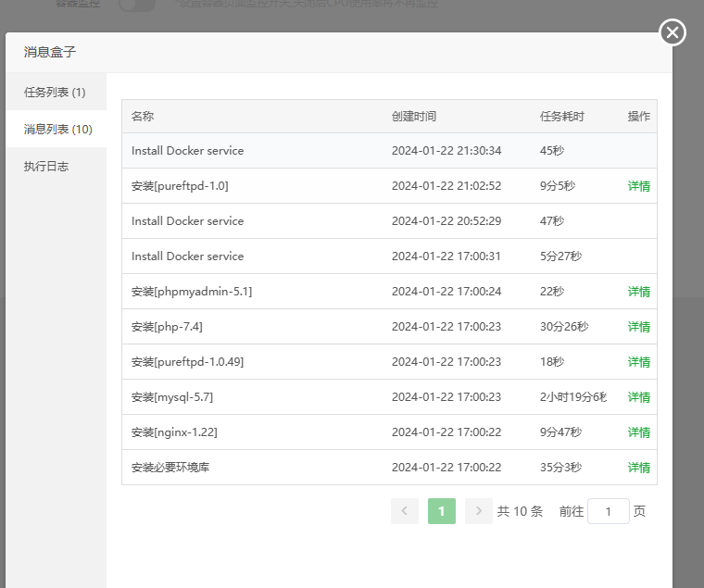Switch to the 执行日志 tab

[57, 166]
